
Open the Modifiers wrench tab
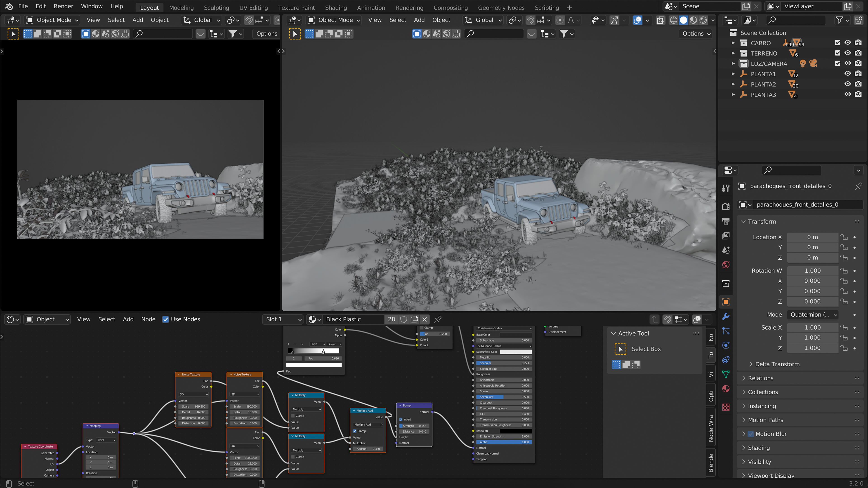pyautogui.click(x=726, y=316)
